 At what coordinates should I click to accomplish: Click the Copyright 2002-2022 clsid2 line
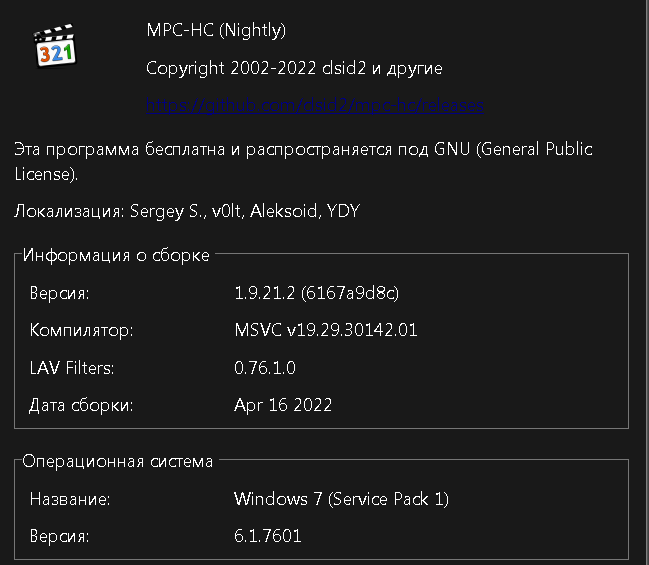294,68
